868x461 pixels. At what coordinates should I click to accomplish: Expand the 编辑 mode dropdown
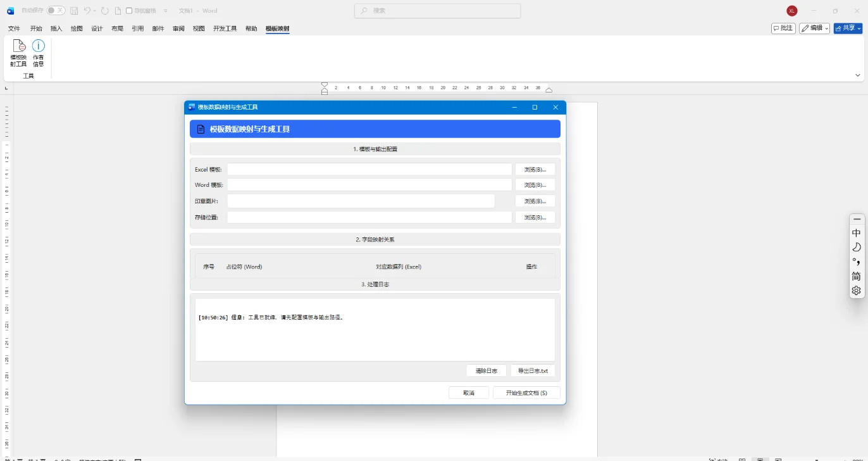point(814,28)
